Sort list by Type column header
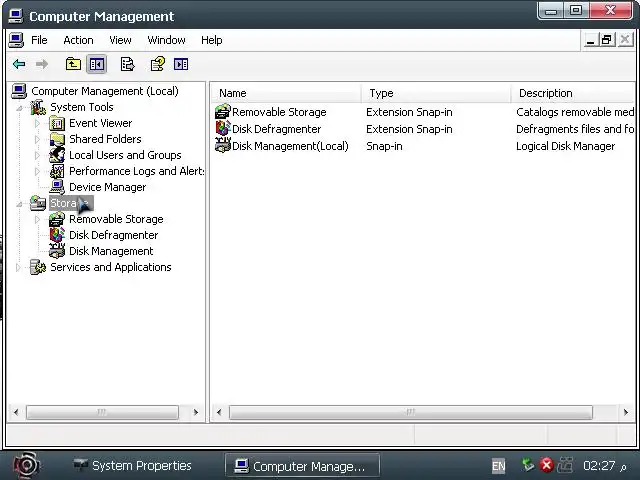640x480 pixels. (436, 93)
